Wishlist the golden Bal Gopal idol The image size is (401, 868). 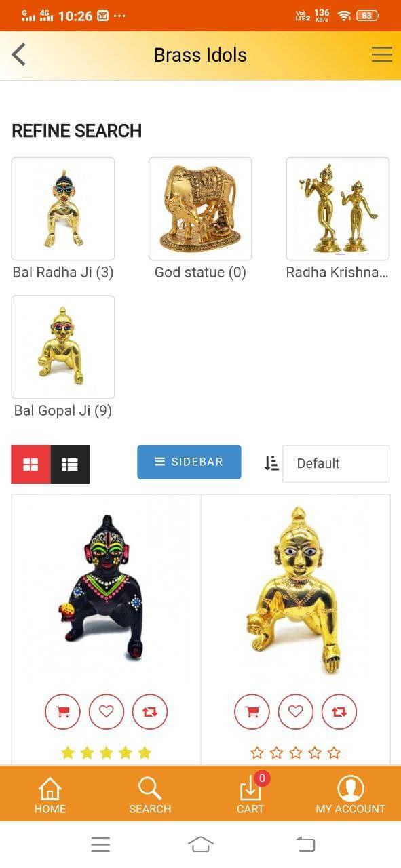[x=295, y=712]
